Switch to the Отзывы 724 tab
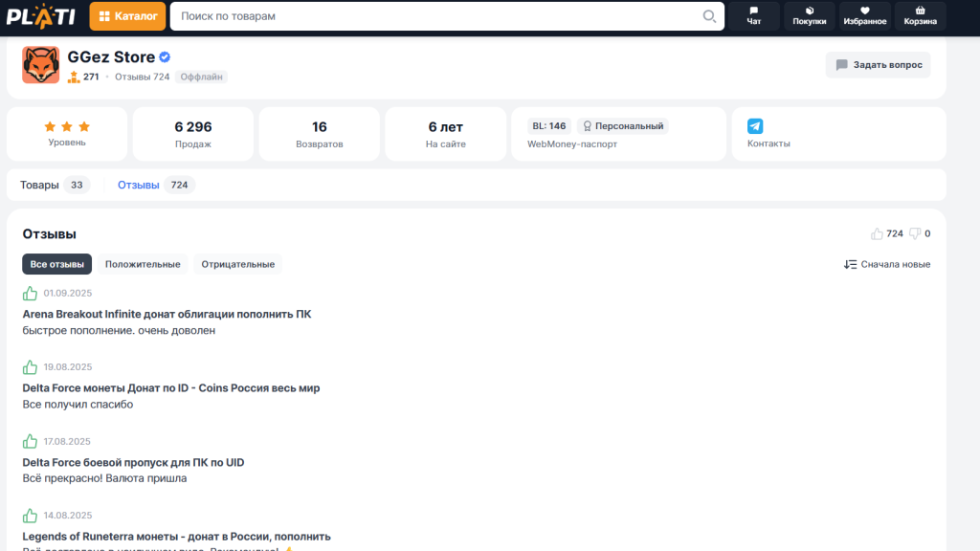 156,185
